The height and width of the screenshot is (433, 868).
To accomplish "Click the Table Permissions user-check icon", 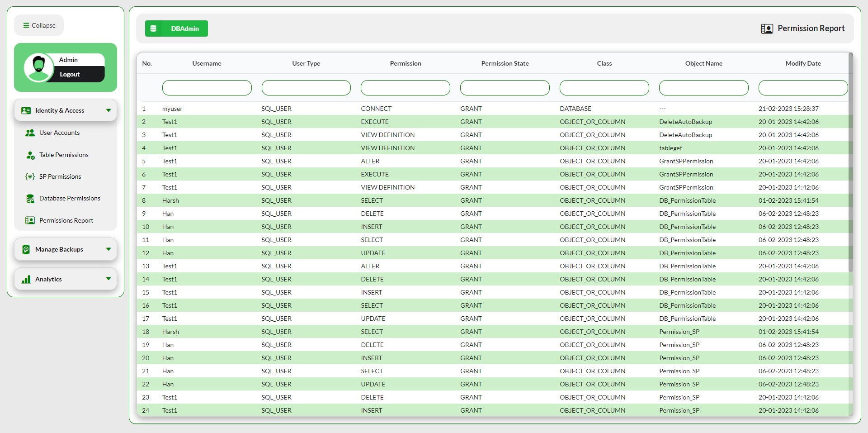I will click(x=30, y=155).
